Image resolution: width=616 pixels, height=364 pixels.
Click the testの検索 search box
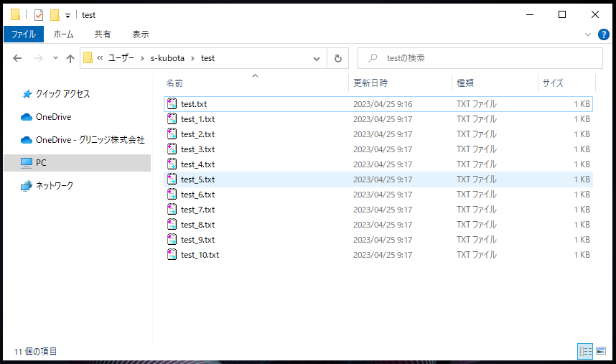pos(480,58)
